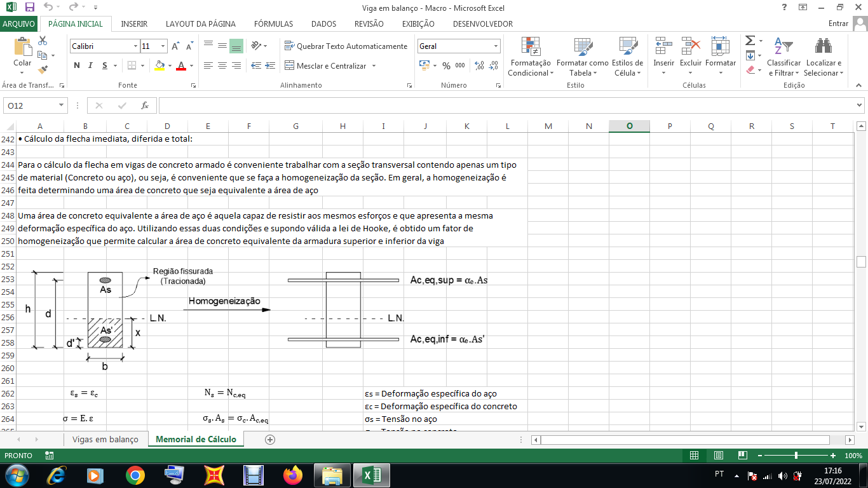
Task: Toggle italic (I) formatting
Action: [90, 65]
